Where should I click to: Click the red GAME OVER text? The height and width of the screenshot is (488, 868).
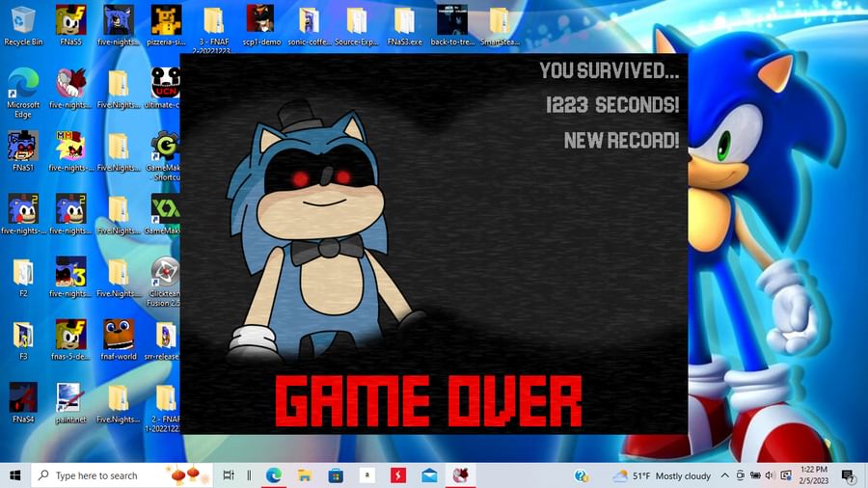pyautogui.click(x=428, y=401)
